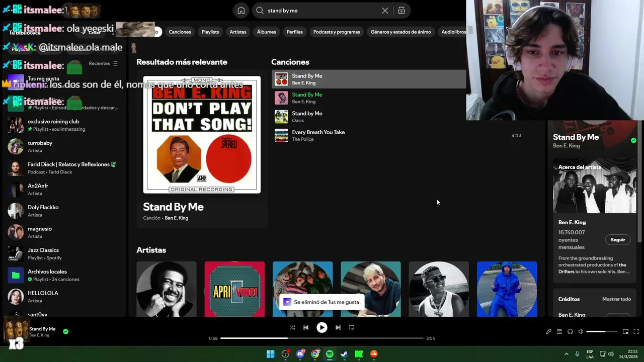
Task: Select Podcasts y programas filter tab
Action: point(337,32)
